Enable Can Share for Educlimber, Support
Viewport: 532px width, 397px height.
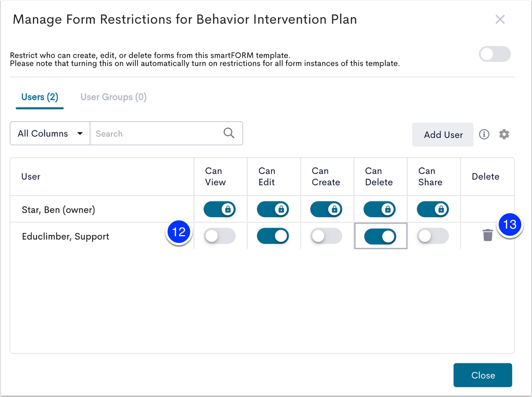433,236
